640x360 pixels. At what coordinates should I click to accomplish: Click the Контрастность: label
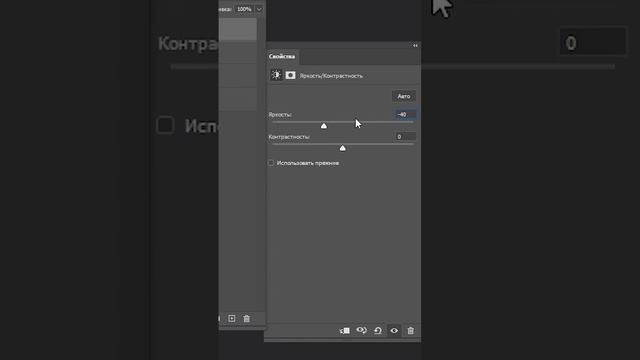pyautogui.click(x=289, y=137)
